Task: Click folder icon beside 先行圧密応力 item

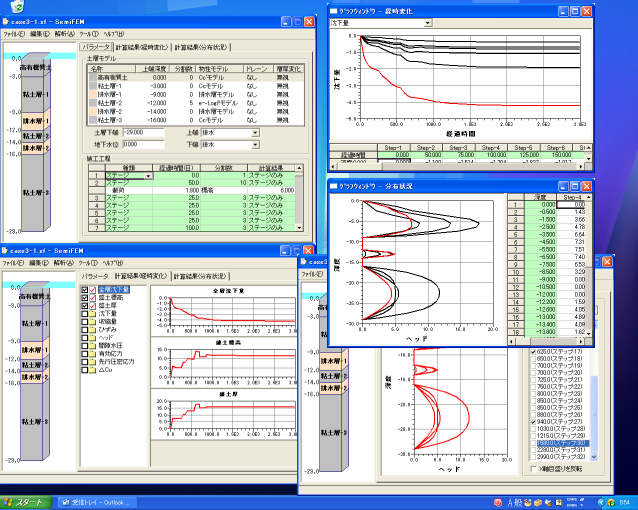Action: click(x=93, y=362)
